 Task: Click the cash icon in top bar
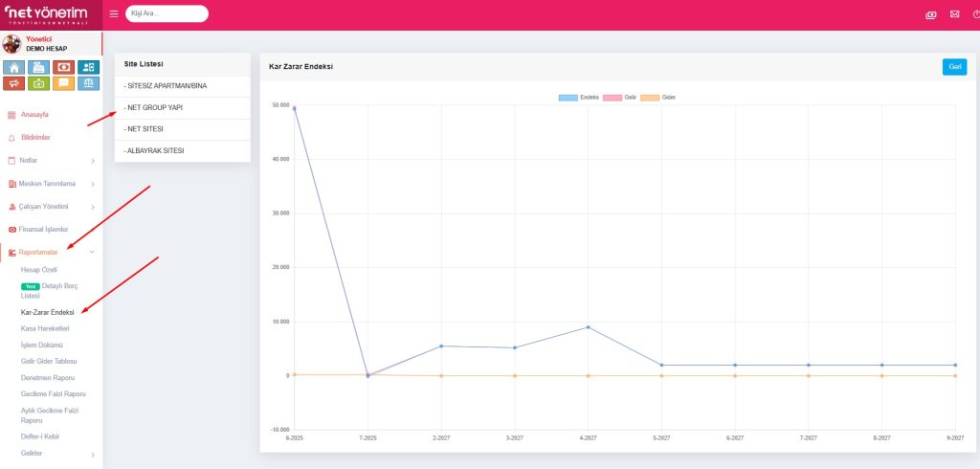[x=931, y=14]
